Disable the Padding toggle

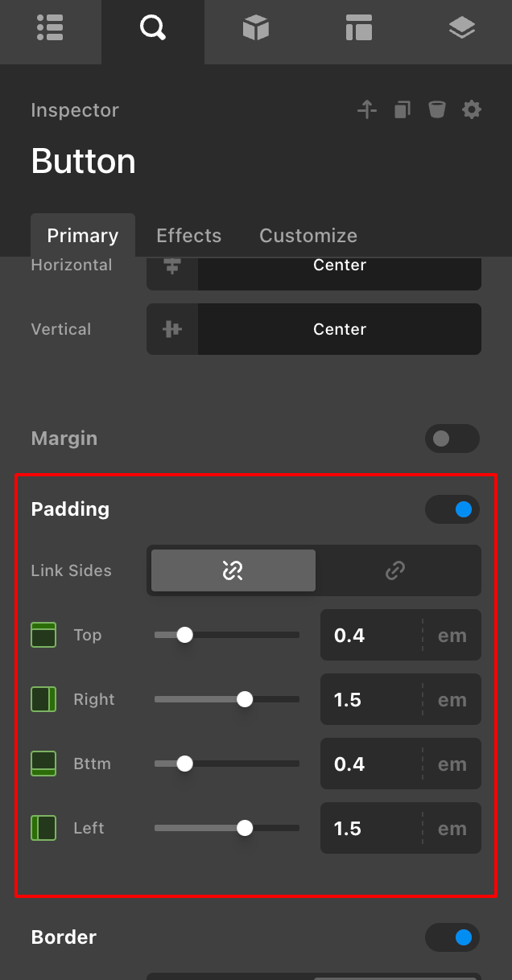(x=452, y=509)
